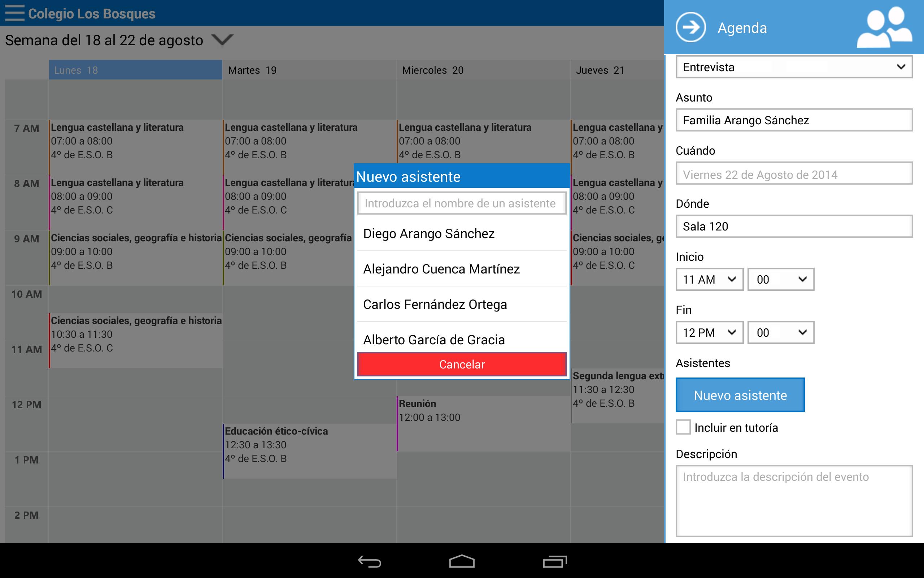Open the start hour 11 AM dropdown

[x=709, y=280]
